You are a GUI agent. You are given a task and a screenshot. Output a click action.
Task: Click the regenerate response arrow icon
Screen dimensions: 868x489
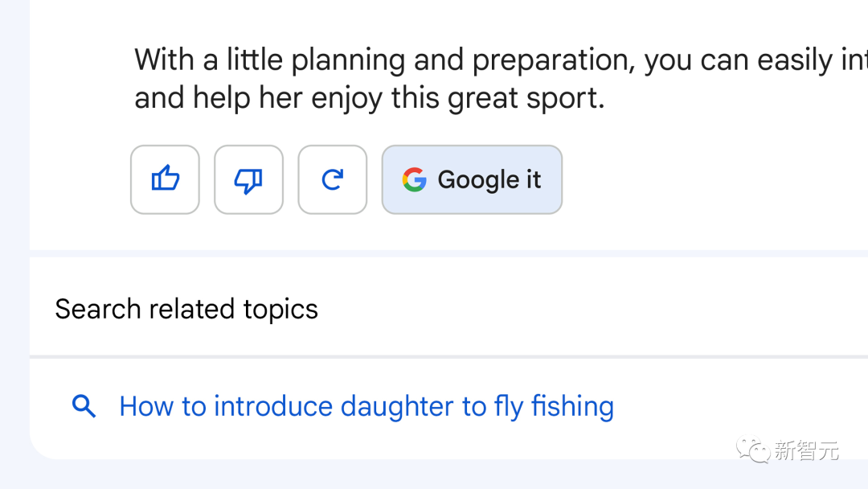pos(332,179)
